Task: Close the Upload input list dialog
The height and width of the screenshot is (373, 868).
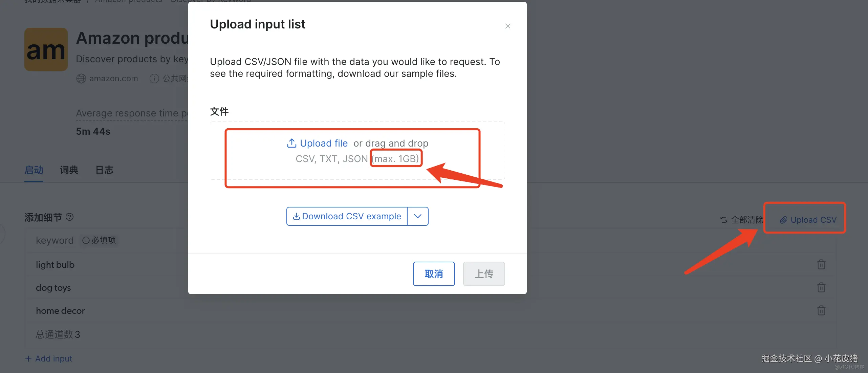Action: click(x=507, y=26)
